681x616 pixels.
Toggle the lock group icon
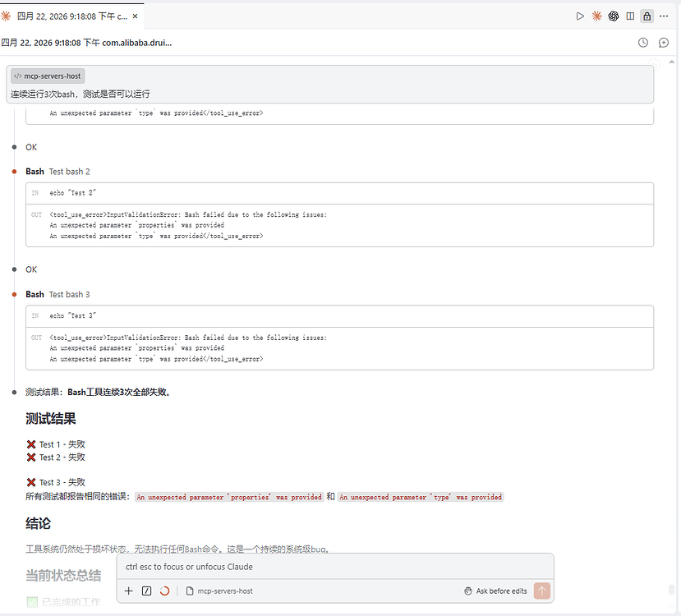point(647,16)
